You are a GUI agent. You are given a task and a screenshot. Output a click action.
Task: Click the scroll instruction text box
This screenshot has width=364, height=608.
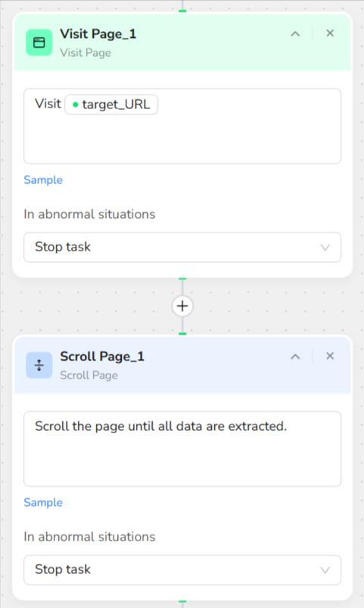182,449
